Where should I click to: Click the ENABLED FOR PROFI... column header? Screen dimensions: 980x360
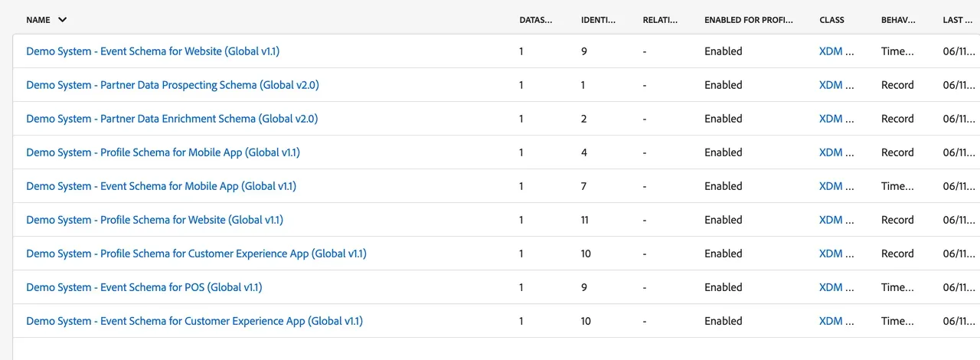(748, 20)
